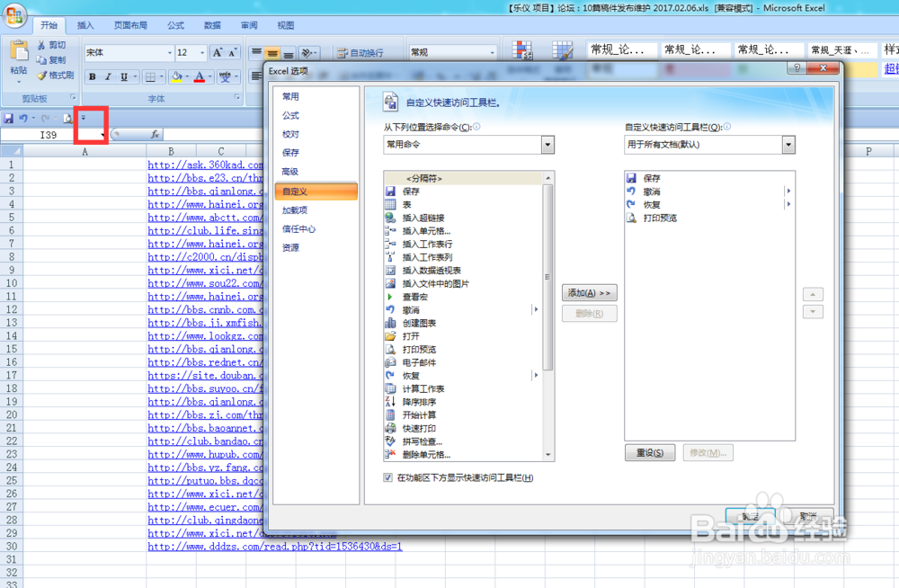899x588 pixels.
Task: Select 创建图表 in the command list
Action: click(x=463, y=323)
